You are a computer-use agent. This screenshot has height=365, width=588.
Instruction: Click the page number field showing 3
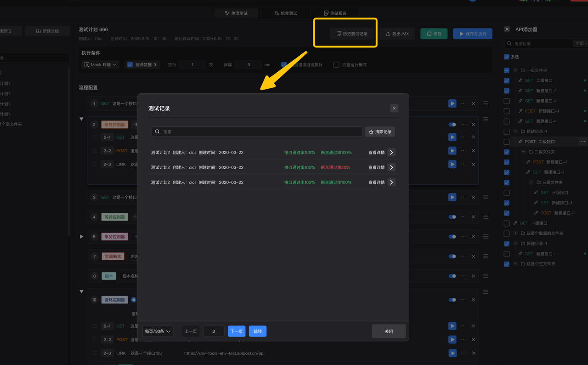(214, 331)
